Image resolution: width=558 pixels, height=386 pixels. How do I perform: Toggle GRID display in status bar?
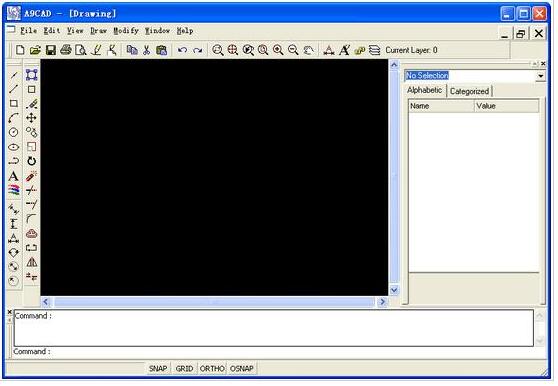click(184, 368)
